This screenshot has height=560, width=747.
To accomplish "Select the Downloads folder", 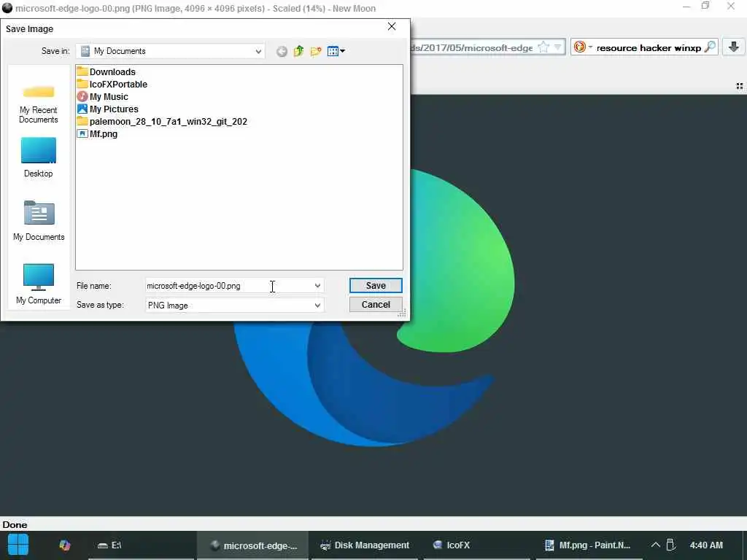I will click(107, 72).
